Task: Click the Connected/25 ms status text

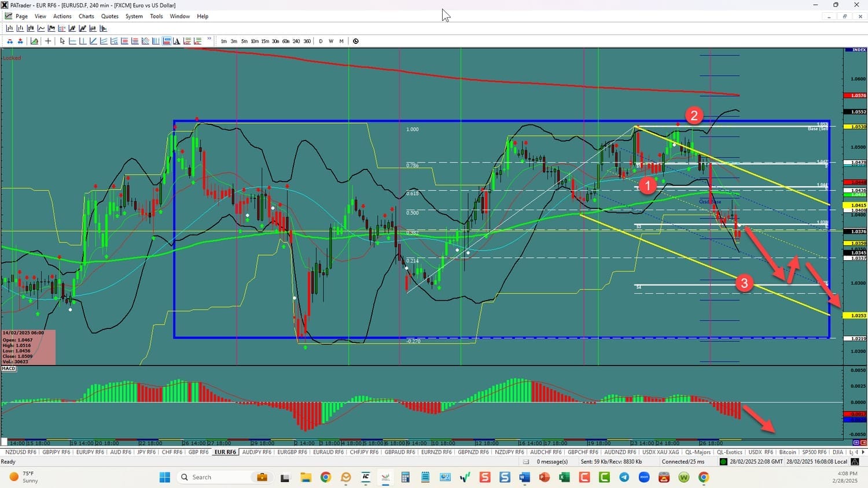Action: pyautogui.click(x=683, y=461)
